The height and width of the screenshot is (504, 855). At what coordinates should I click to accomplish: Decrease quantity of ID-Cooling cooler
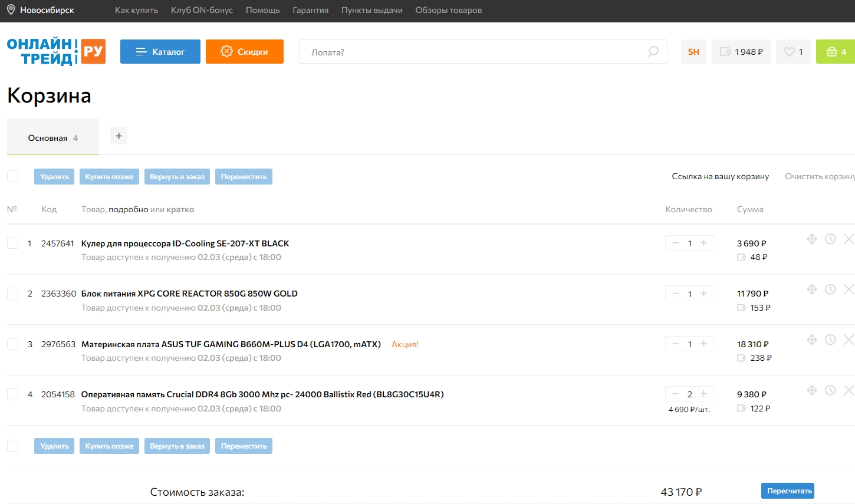676,243
